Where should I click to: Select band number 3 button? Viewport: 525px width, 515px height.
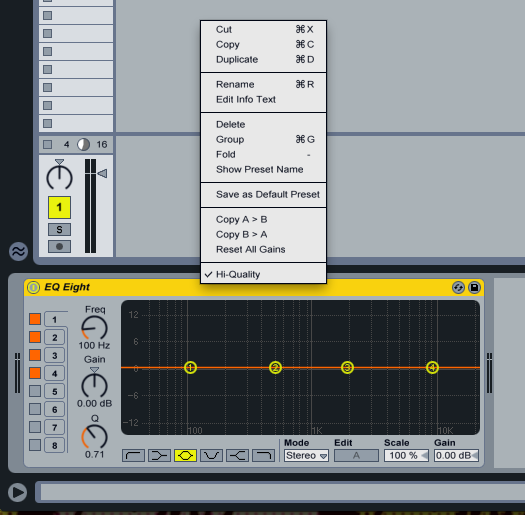pos(55,356)
